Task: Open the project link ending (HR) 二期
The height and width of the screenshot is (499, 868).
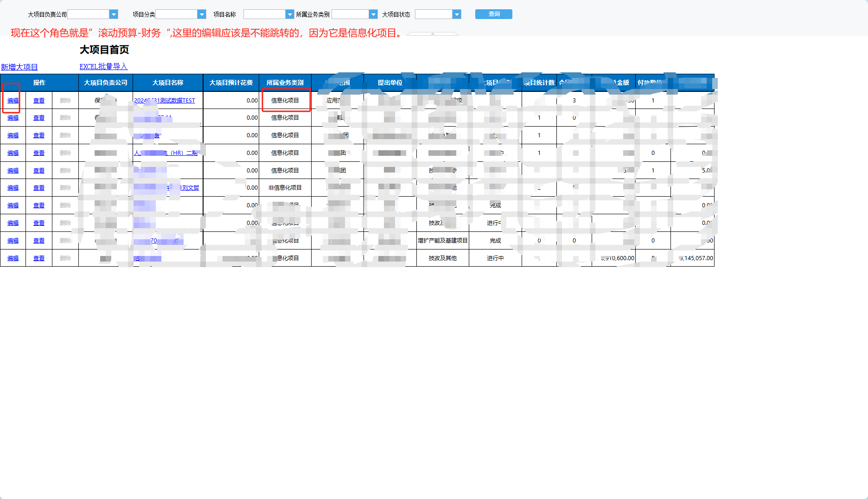Action: coord(166,153)
